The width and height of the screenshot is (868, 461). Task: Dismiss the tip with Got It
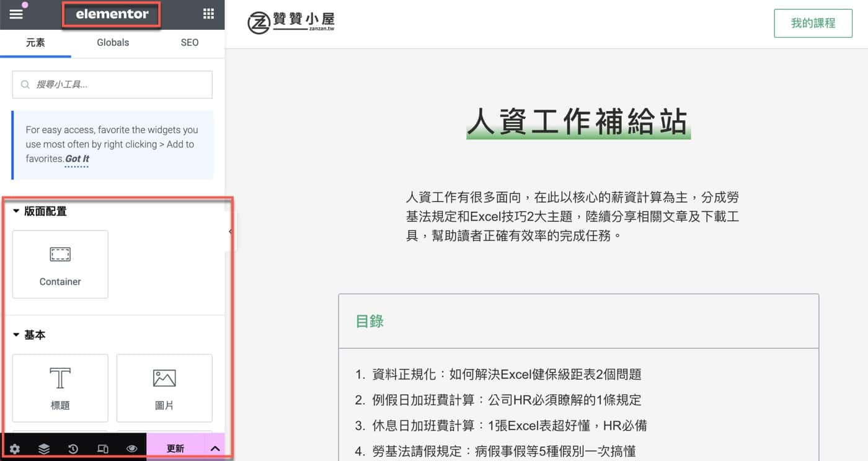pyautogui.click(x=77, y=159)
